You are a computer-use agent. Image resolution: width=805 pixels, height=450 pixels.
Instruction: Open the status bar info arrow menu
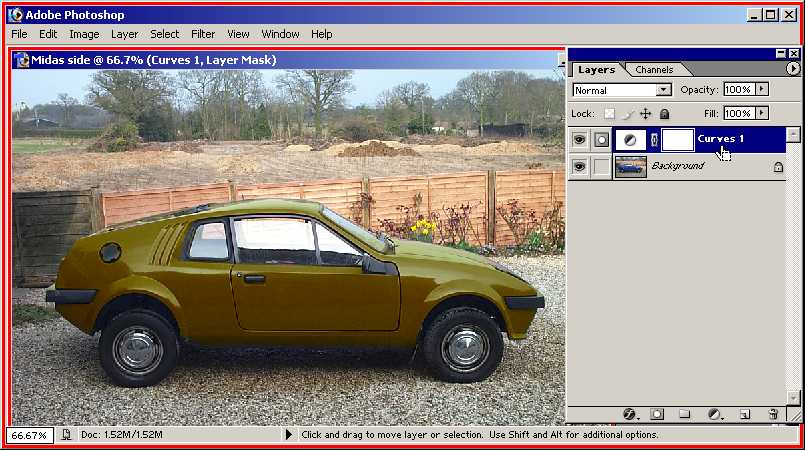(x=289, y=435)
